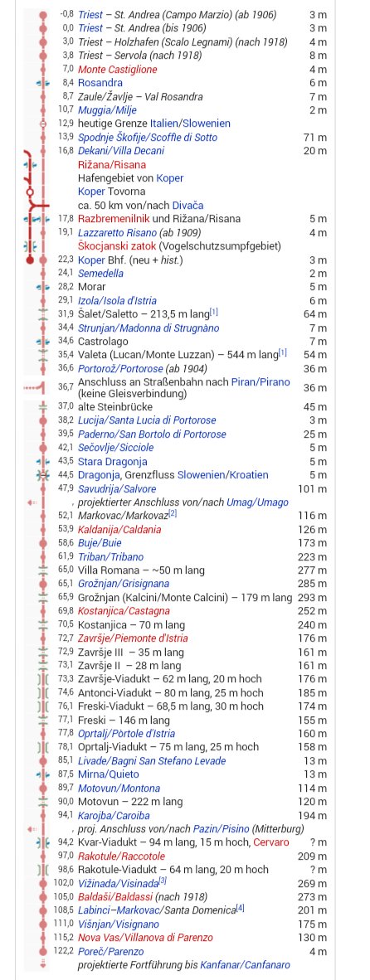The height and width of the screenshot is (980, 370).
Task: Click the river crossing icon beside Dragonja
Action: (42, 475)
